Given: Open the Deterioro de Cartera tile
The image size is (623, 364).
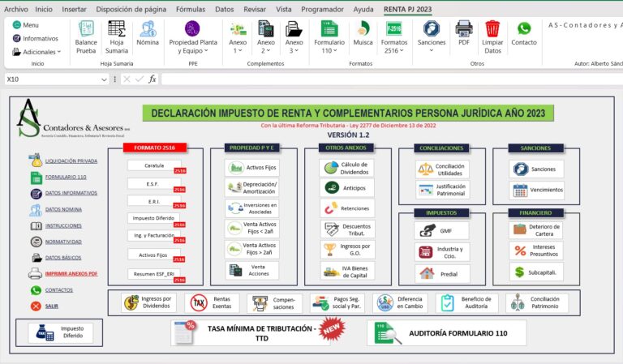Looking at the screenshot, I should (536, 230).
